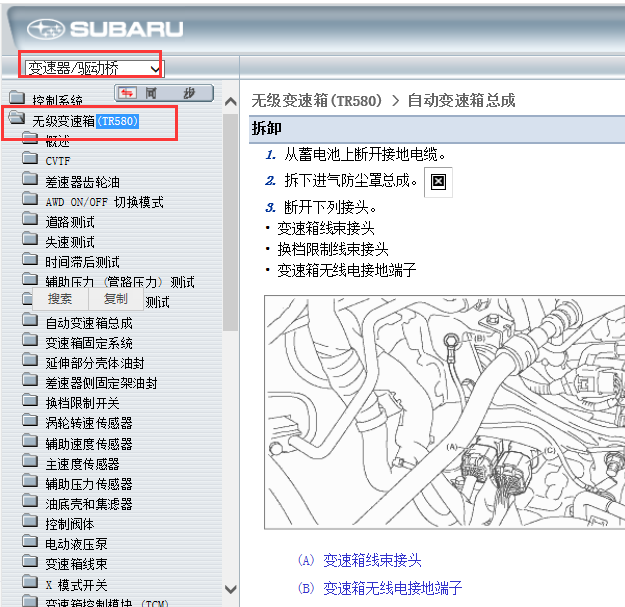The height and width of the screenshot is (607, 625).
Task: Click the 同步 sync button
Action: click(x=164, y=93)
